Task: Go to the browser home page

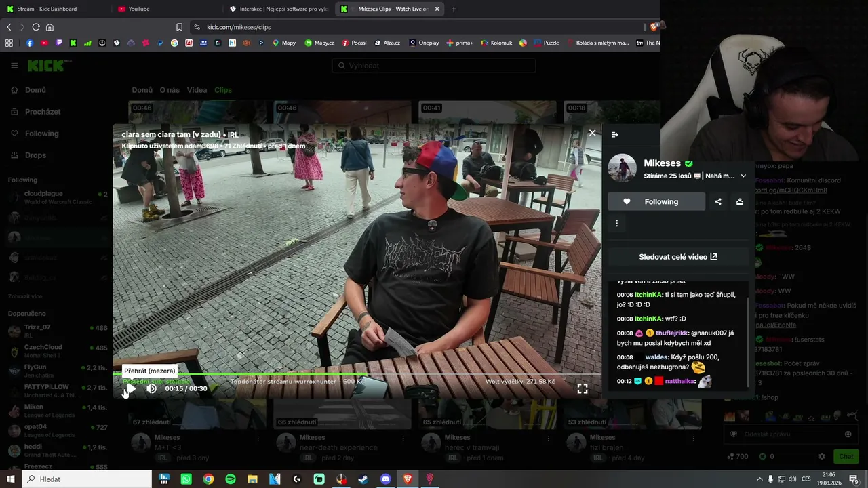Action: (x=50, y=27)
